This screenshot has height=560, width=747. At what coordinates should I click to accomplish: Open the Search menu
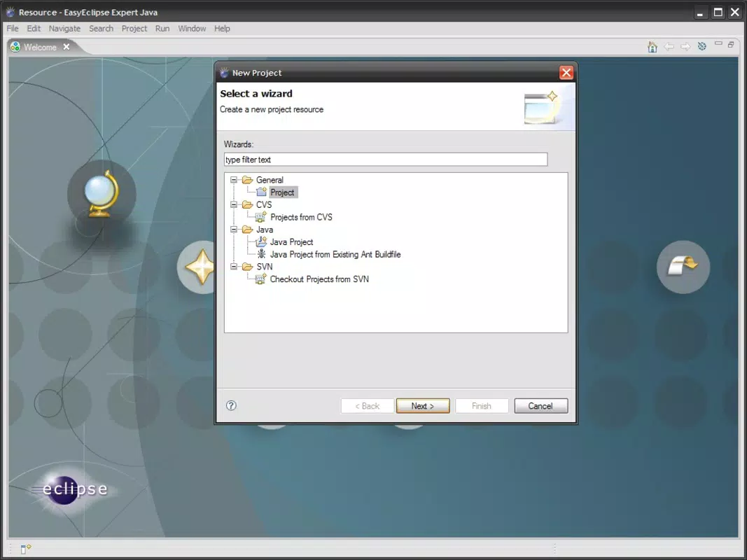(101, 29)
